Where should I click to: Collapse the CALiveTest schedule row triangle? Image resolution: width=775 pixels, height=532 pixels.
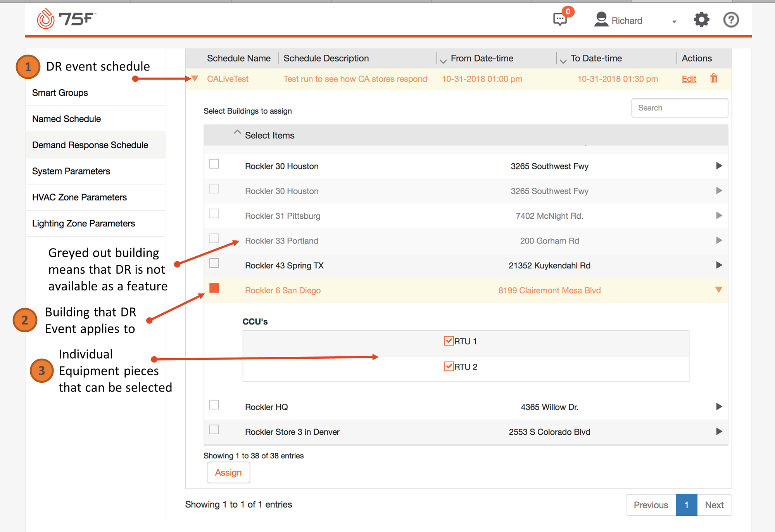click(195, 79)
